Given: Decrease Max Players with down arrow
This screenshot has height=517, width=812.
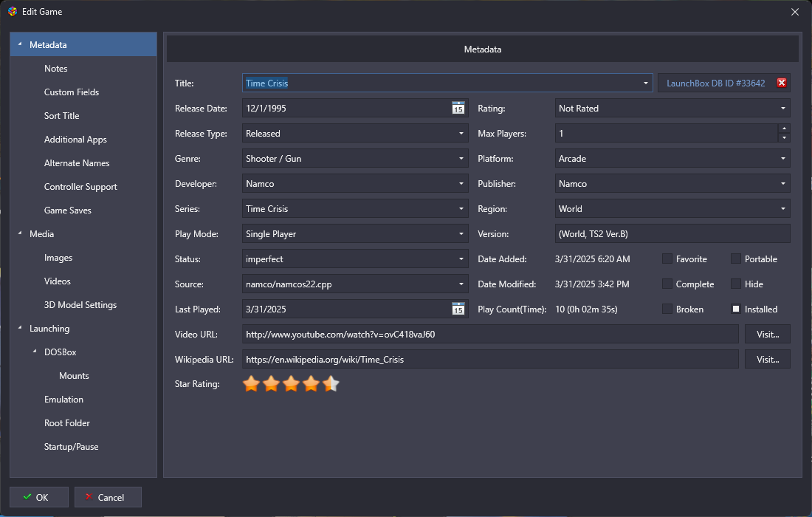Looking at the screenshot, I should (x=784, y=138).
